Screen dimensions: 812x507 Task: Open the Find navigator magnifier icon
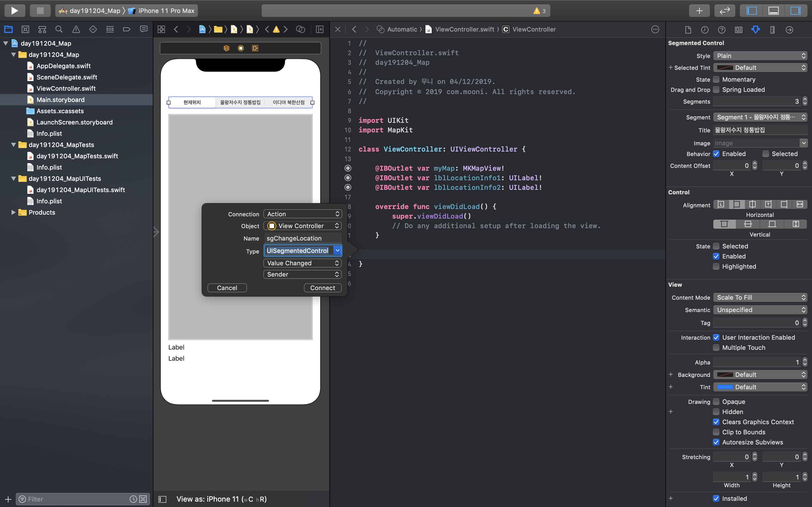pos(59,30)
